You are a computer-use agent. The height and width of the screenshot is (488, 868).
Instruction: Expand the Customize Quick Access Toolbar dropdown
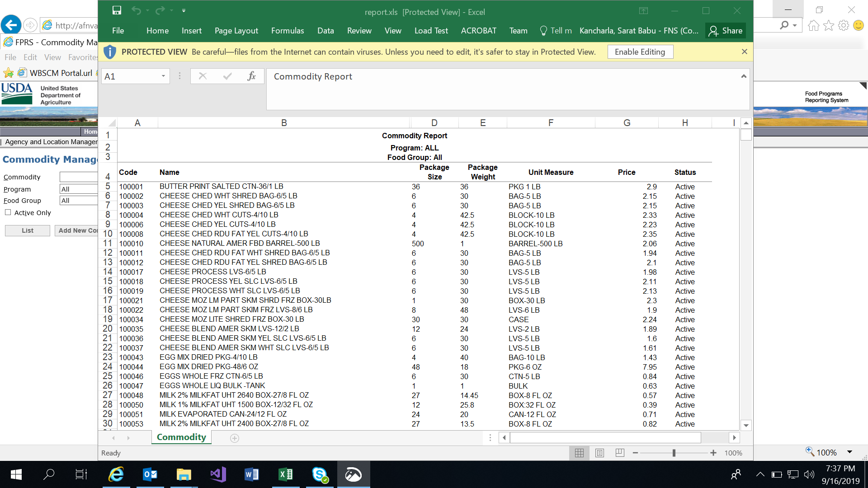pyautogui.click(x=184, y=10)
